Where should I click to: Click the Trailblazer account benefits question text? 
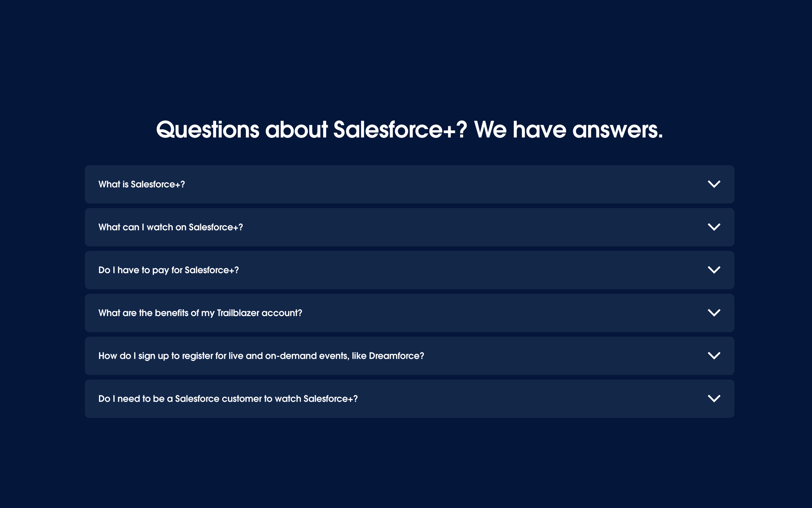(200, 313)
